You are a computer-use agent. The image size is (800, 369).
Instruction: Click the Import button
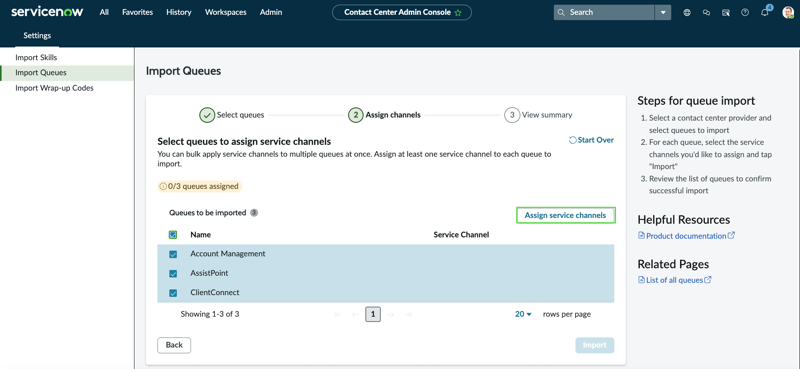(x=594, y=345)
